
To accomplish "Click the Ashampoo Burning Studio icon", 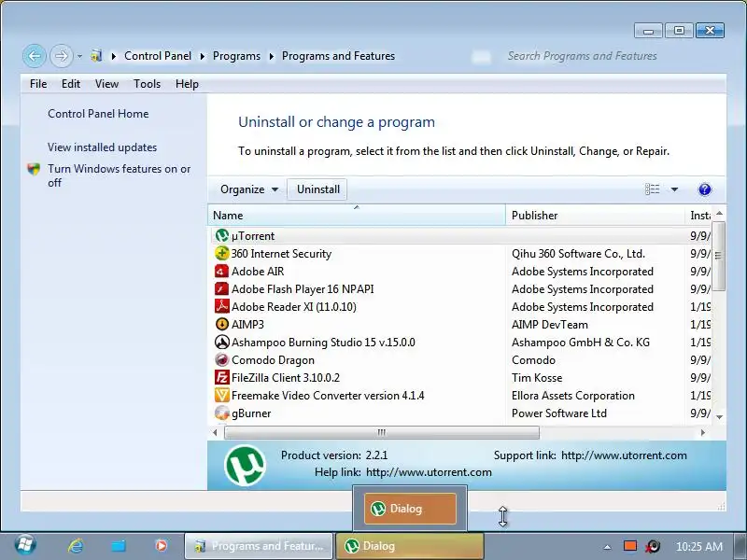I will 221,342.
